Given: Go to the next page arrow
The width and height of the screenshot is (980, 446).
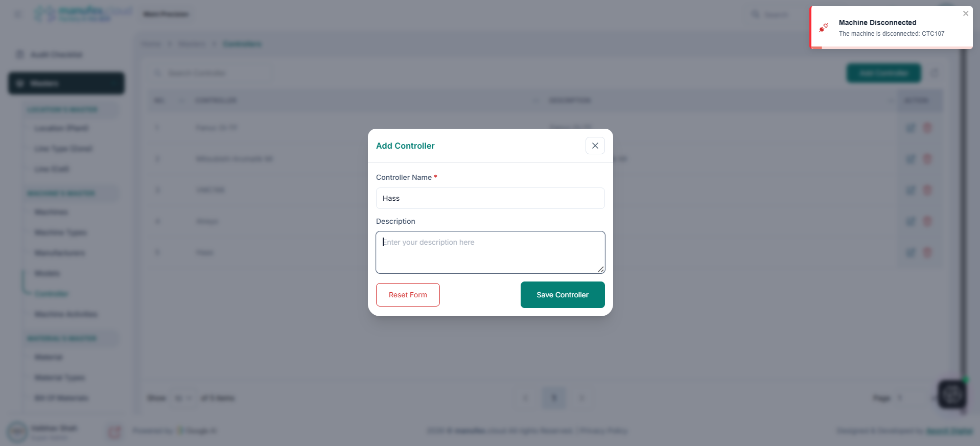Looking at the screenshot, I should (x=581, y=398).
